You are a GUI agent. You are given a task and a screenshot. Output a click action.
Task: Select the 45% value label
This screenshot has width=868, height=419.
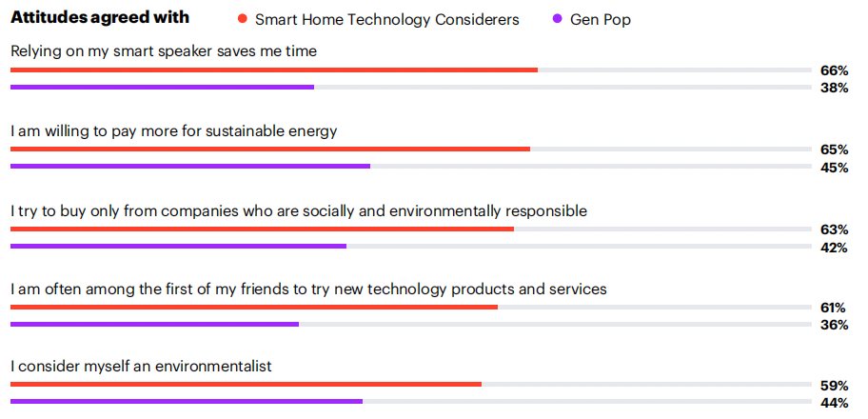(x=834, y=168)
